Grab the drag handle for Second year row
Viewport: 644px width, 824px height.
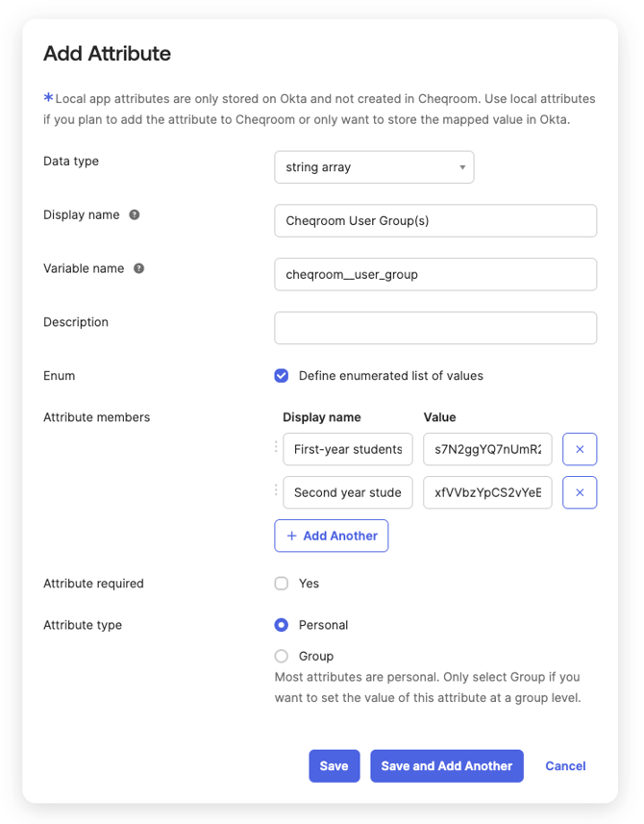pyautogui.click(x=277, y=491)
